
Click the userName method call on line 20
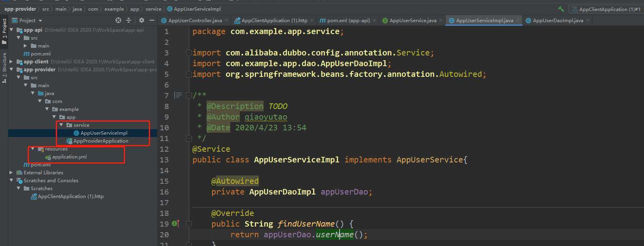(x=334, y=235)
